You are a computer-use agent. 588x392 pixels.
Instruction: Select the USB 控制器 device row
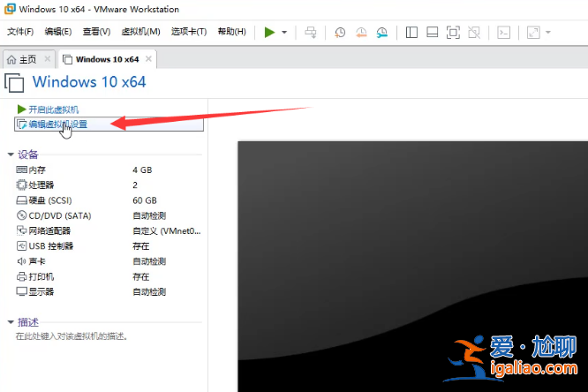[x=109, y=246]
